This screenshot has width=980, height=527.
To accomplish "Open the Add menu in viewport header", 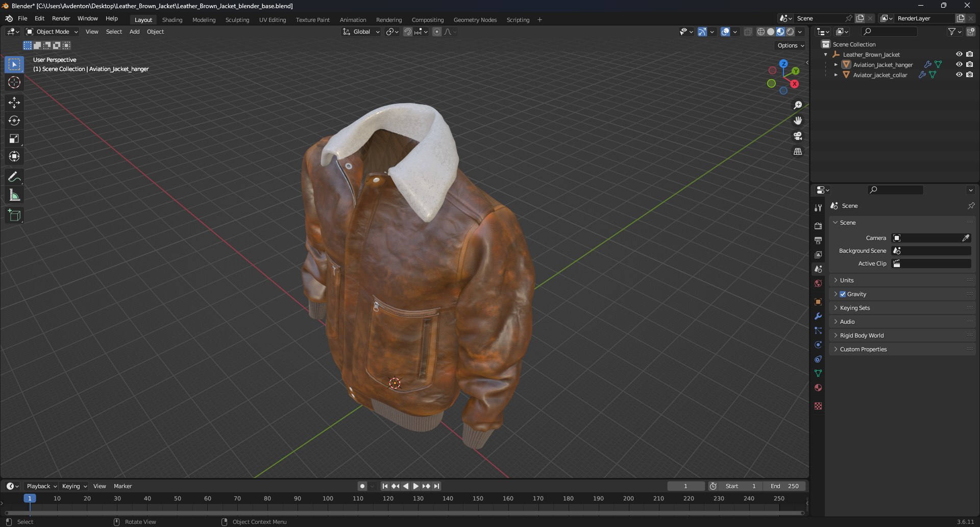I will (134, 32).
